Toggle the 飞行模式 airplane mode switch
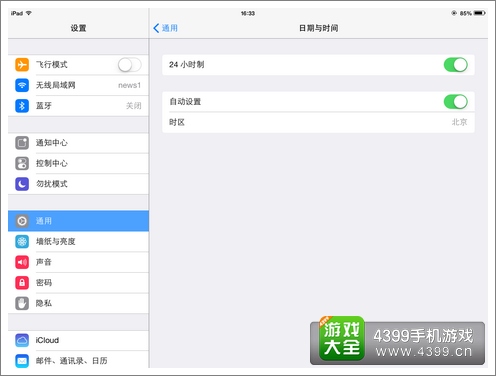Image resolution: width=496 pixels, height=376 pixels. (x=129, y=65)
